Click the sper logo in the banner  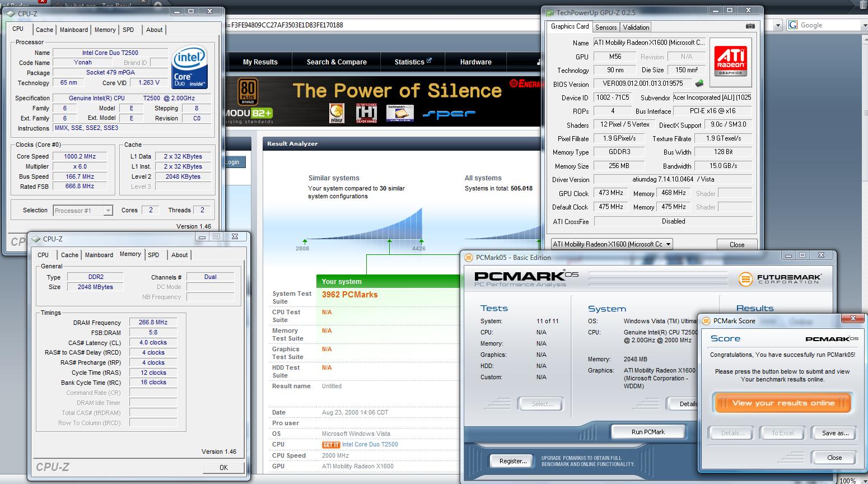click(x=448, y=114)
